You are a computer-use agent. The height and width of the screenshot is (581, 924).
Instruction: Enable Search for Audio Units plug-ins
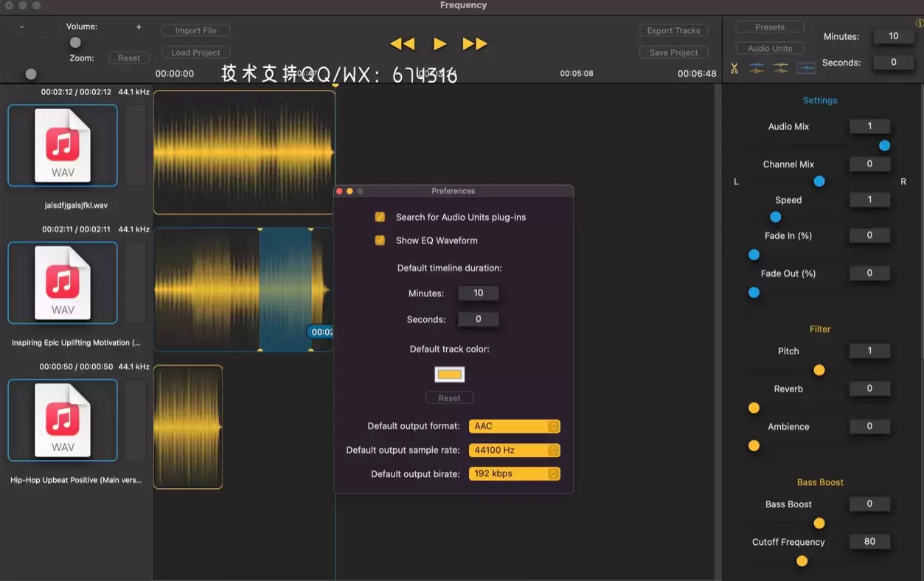pyautogui.click(x=379, y=217)
